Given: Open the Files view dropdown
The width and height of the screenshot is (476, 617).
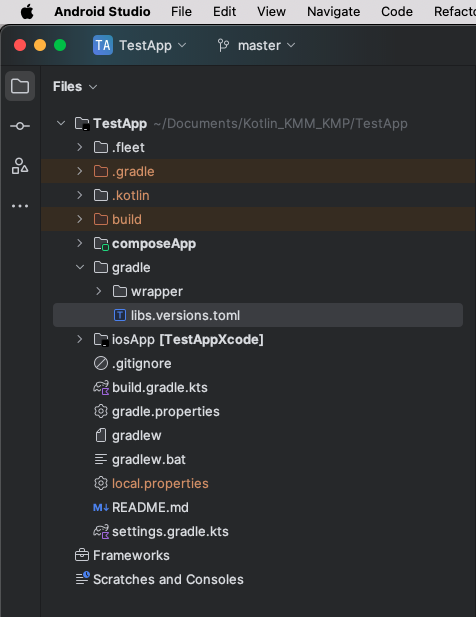Looking at the screenshot, I should point(75,87).
